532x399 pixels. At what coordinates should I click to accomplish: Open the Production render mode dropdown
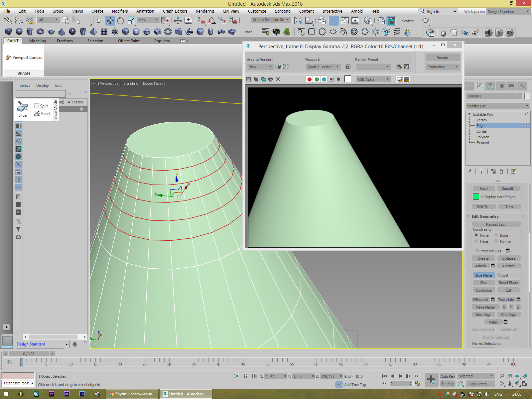pyautogui.click(x=442, y=67)
